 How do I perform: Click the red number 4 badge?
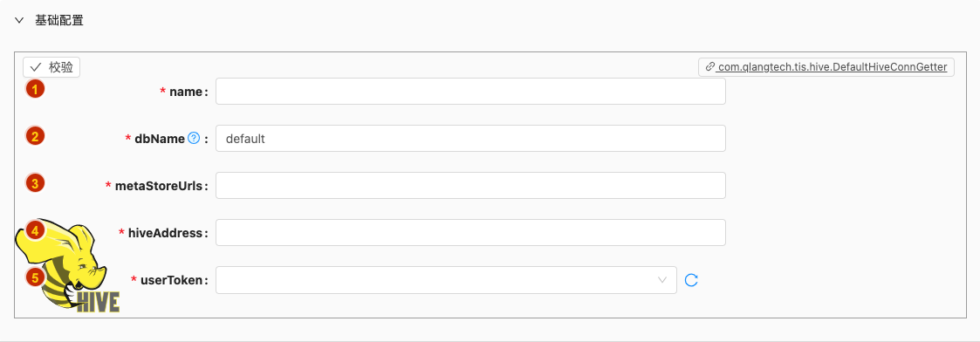pos(35,230)
